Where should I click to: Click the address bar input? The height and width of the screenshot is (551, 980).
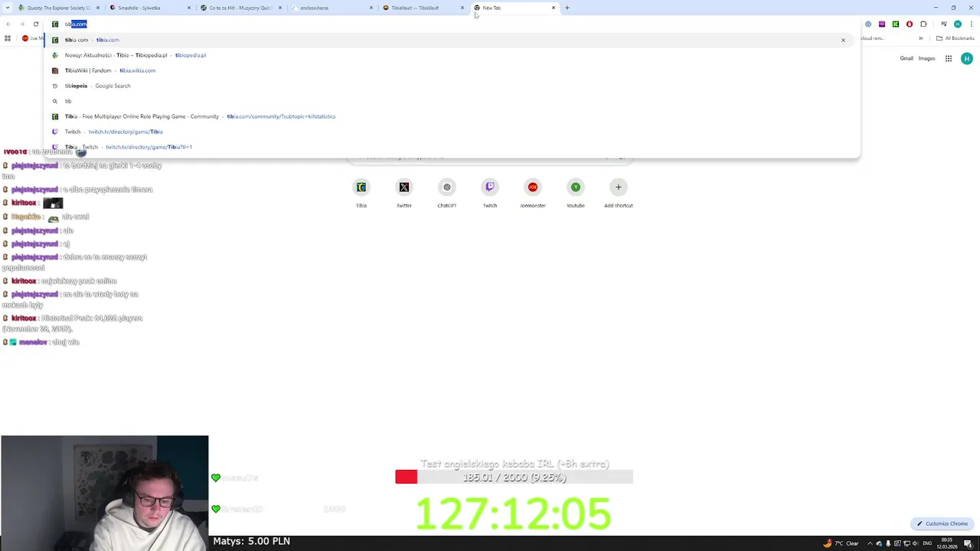[x=452, y=24]
